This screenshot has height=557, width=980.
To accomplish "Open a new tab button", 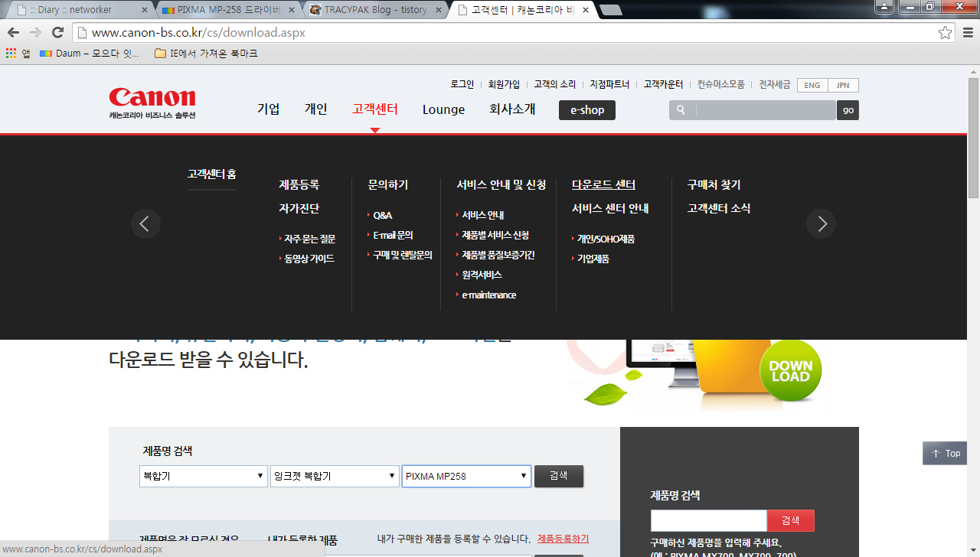I will click(610, 10).
